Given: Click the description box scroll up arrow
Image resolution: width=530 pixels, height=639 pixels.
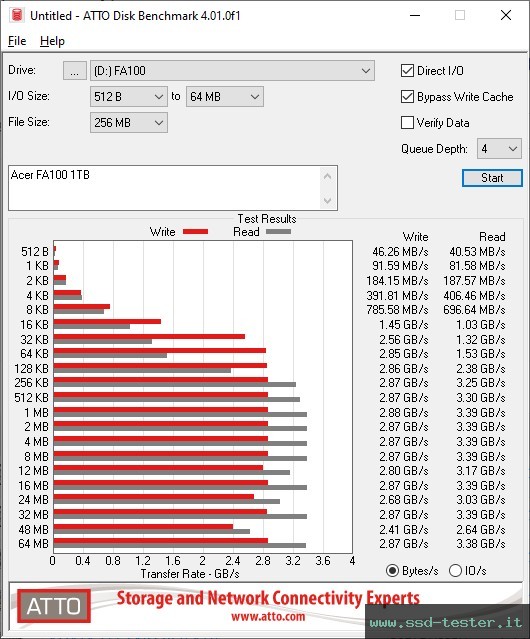Looking at the screenshot, I should point(328,176).
